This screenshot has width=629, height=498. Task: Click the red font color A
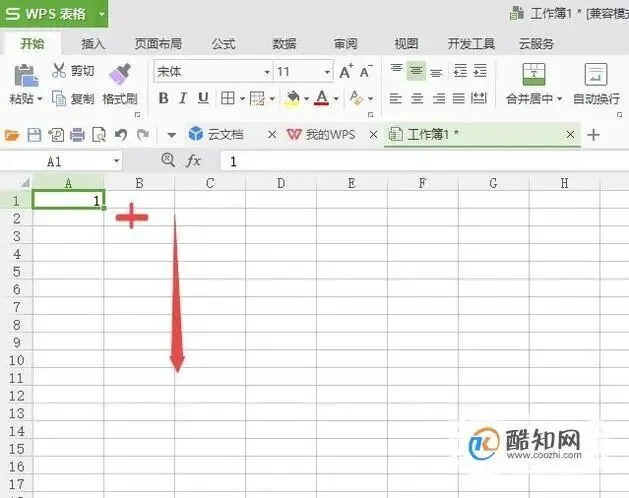pyautogui.click(x=322, y=98)
